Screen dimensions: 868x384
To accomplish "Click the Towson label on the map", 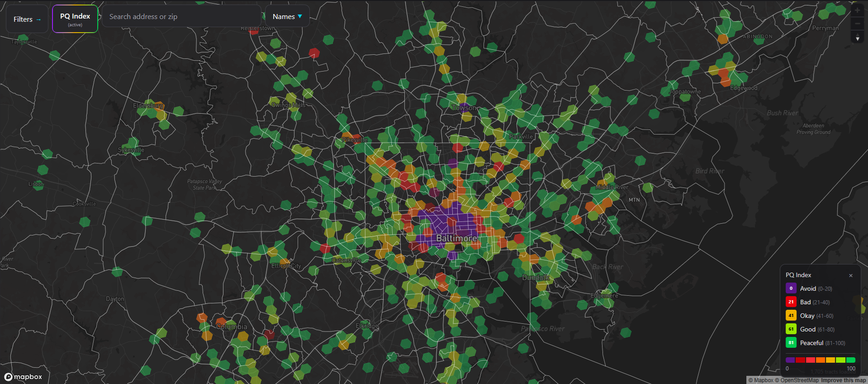I will (x=464, y=108).
